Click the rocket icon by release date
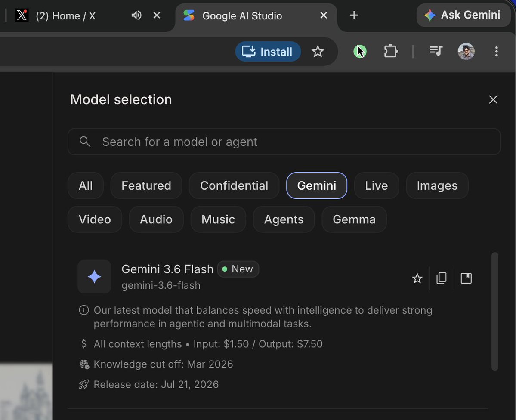The width and height of the screenshot is (516, 420). click(84, 384)
